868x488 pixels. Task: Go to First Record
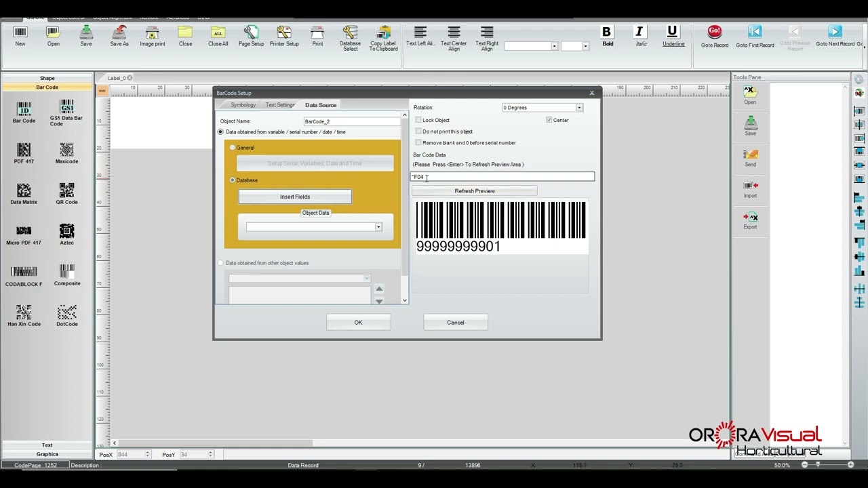755,37
